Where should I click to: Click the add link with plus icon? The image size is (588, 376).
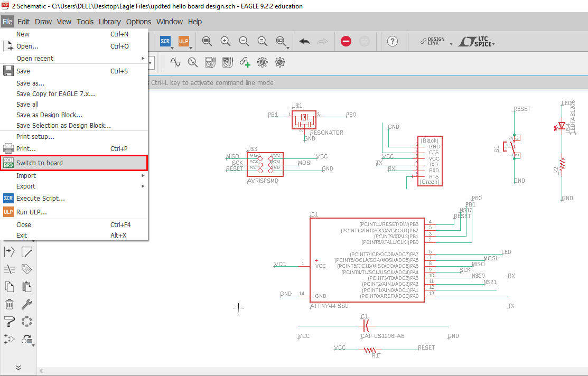[x=245, y=62]
